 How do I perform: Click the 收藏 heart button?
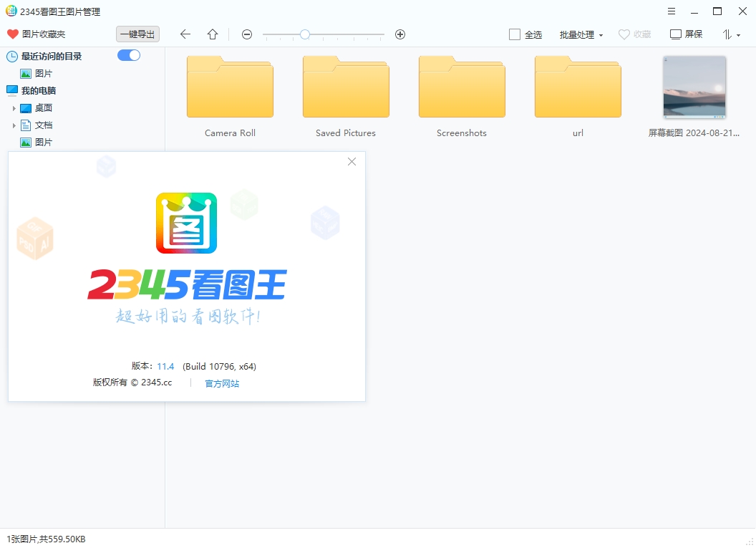pos(634,34)
